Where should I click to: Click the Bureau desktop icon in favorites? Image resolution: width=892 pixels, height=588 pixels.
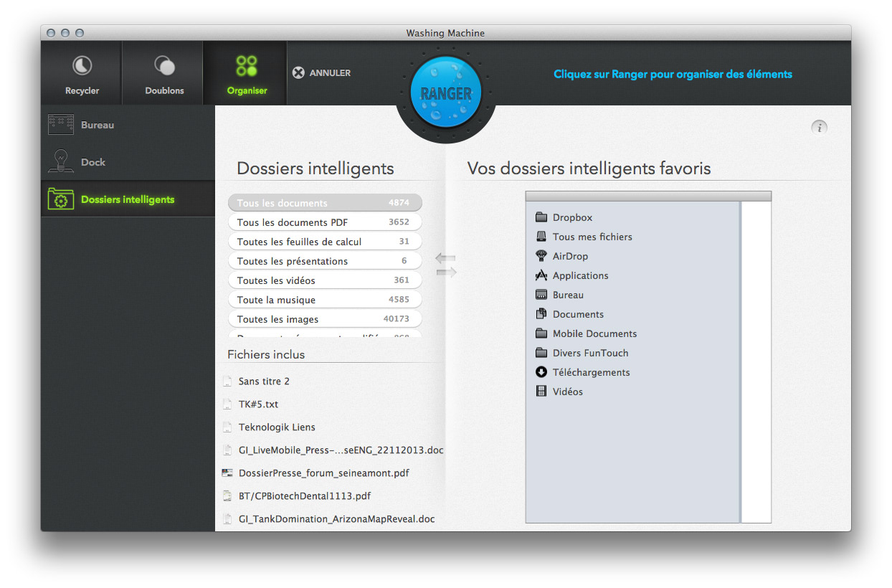541,295
